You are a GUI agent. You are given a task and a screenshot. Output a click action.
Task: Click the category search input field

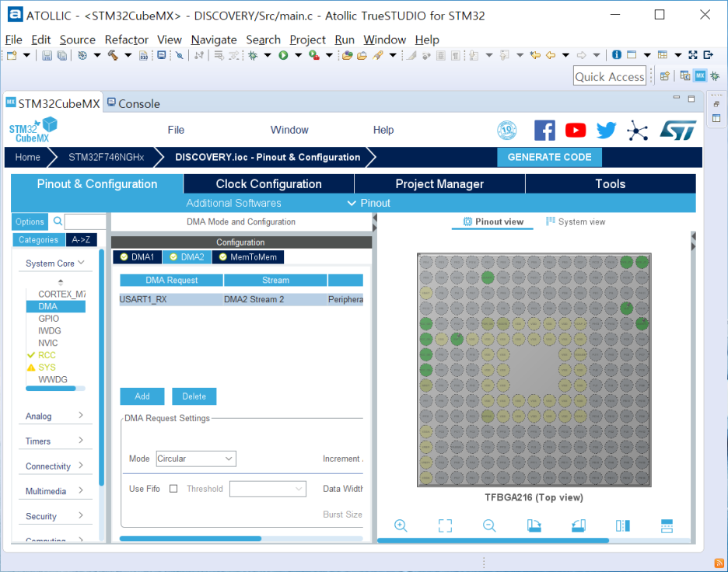pos(85,221)
